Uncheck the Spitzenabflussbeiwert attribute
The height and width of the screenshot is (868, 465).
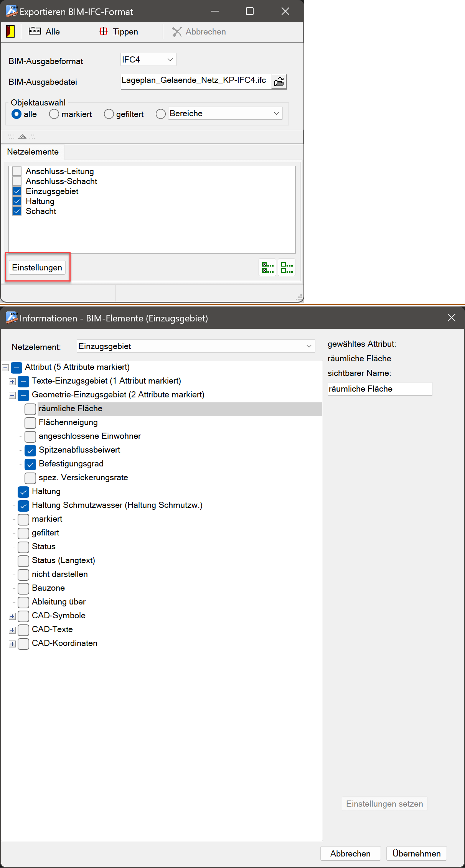click(x=30, y=450)
